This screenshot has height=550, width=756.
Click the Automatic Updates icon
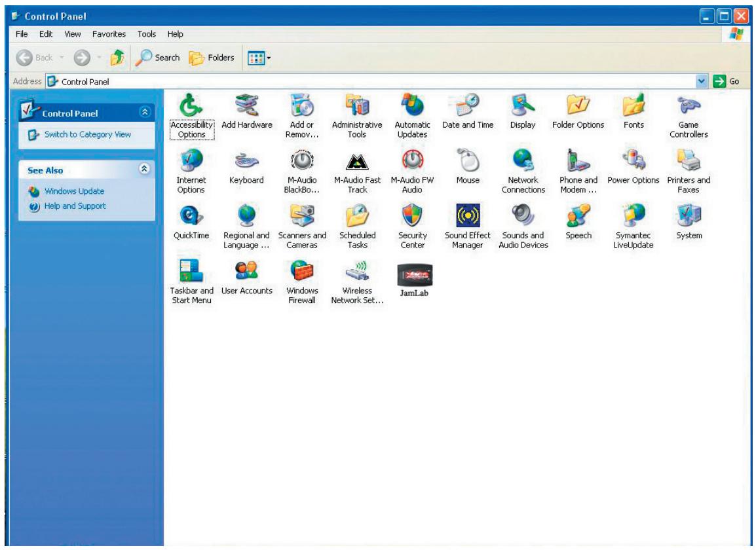coord(412,105)
